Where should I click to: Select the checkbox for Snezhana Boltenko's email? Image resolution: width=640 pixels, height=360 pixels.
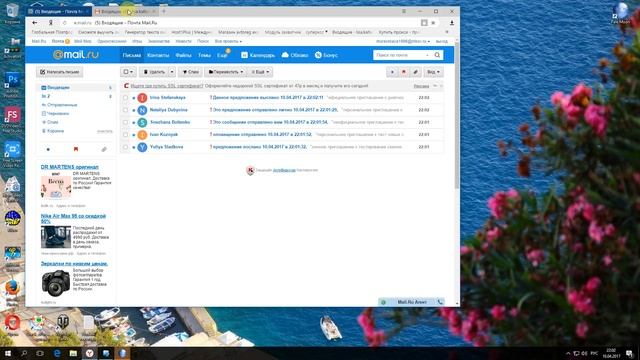(x=125, y=122)
